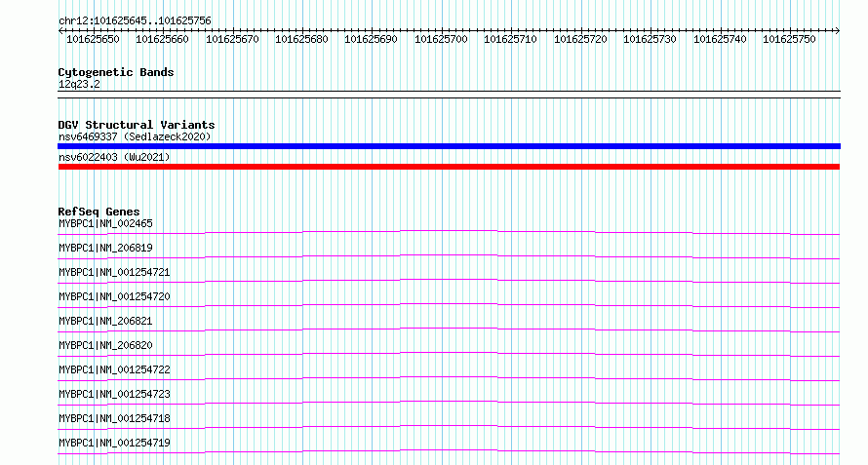The height and width of the screenshot is (465, 868).
Task: Click ruler position 101625680
Action: tap(301, 39)
